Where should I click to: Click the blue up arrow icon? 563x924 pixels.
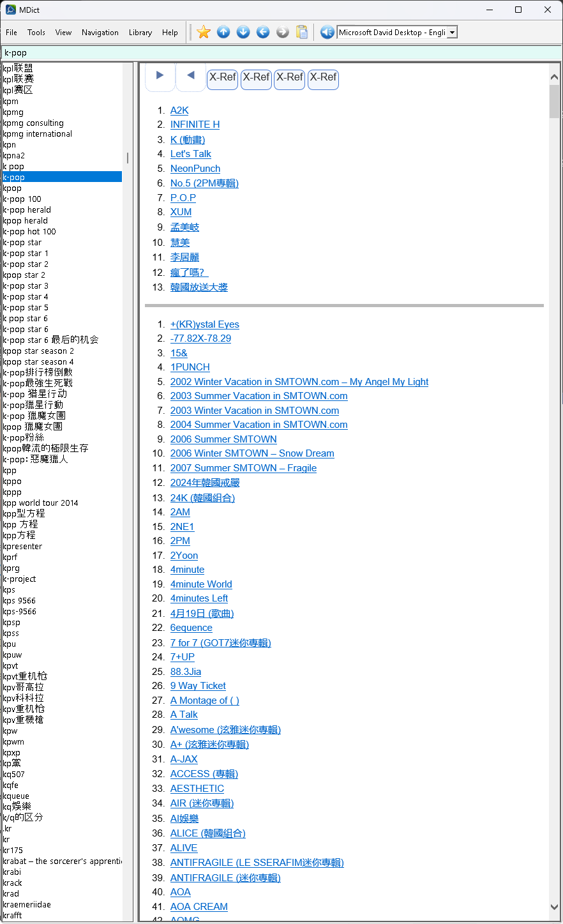(223, 32)
